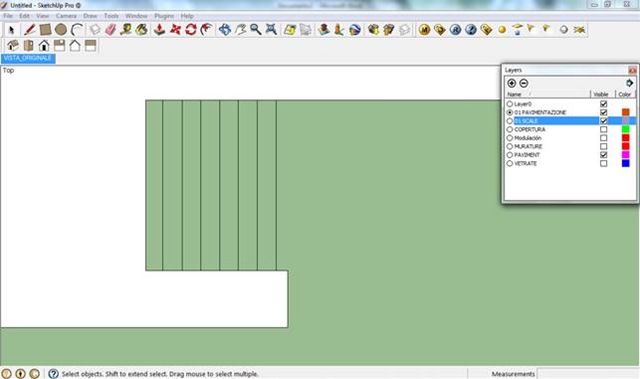Select the Line pencil tool
640x379 pixels.
point(29,29)
